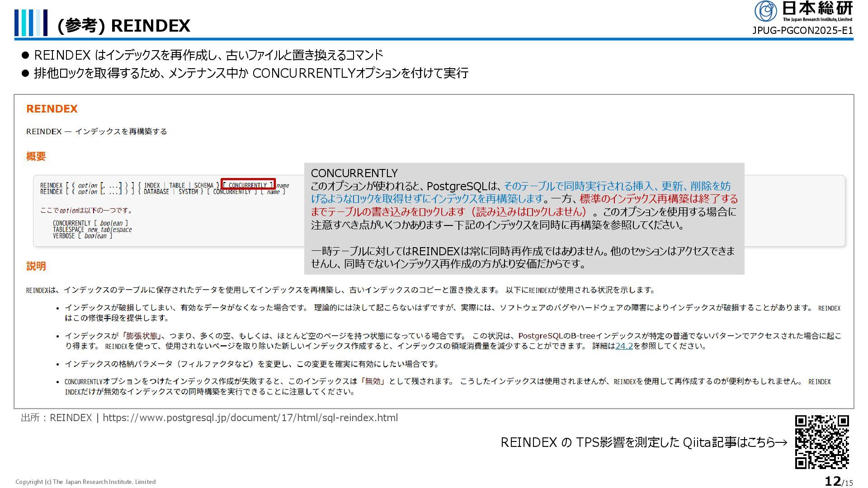Click the postgresql.jp source URL
Viewport: 868px width, 488px height.
tap(250, 418)
